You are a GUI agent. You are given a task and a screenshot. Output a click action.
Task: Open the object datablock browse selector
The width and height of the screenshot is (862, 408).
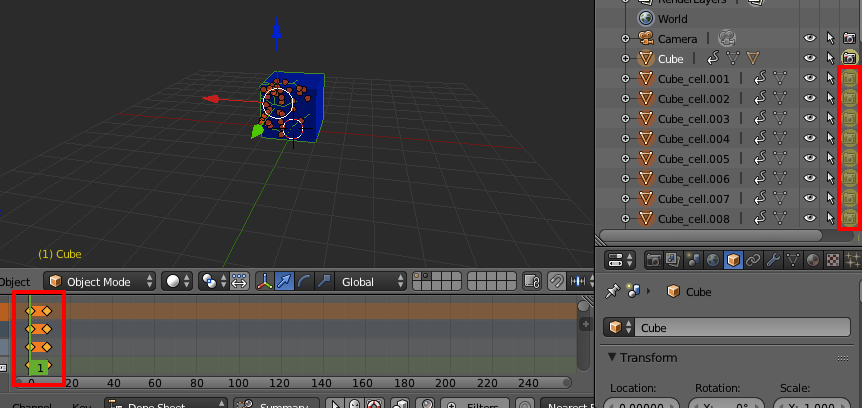click(618, 328)
